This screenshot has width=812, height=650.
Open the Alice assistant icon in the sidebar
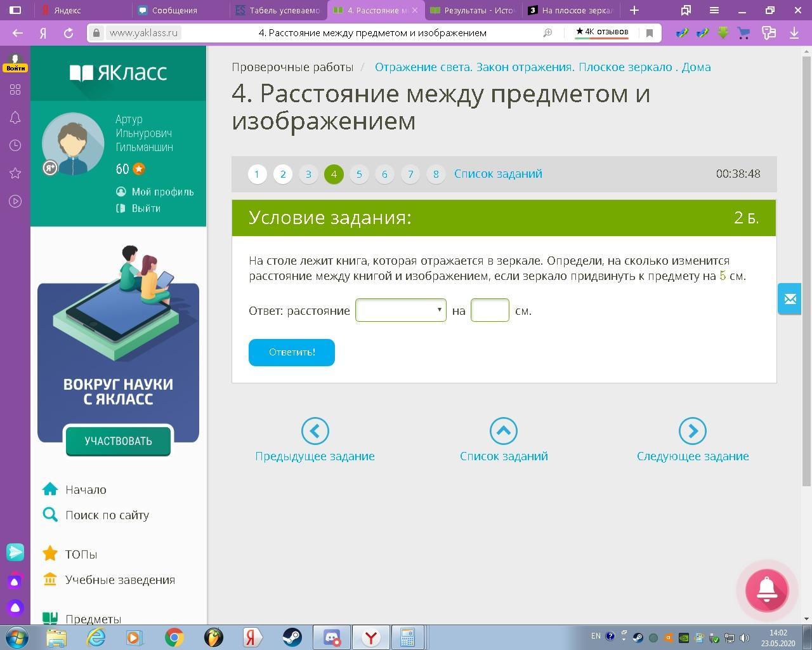(15, 608)
